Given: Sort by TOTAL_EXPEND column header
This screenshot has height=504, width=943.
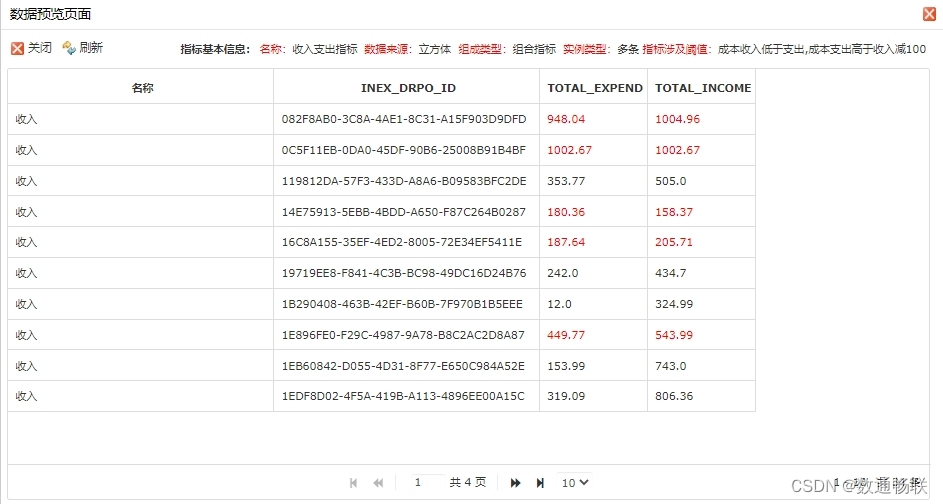Looking at the screenshot, I should 594,88.
